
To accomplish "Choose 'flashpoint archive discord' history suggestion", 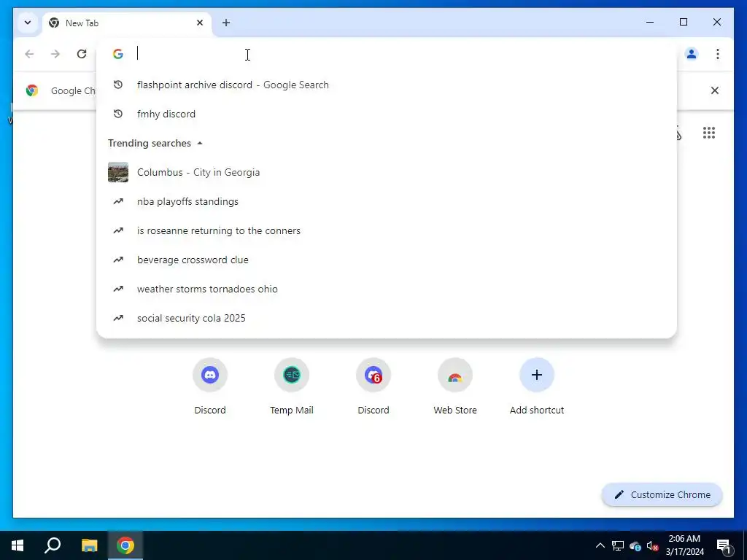I will pyautogui.click(x=387, y=85).
